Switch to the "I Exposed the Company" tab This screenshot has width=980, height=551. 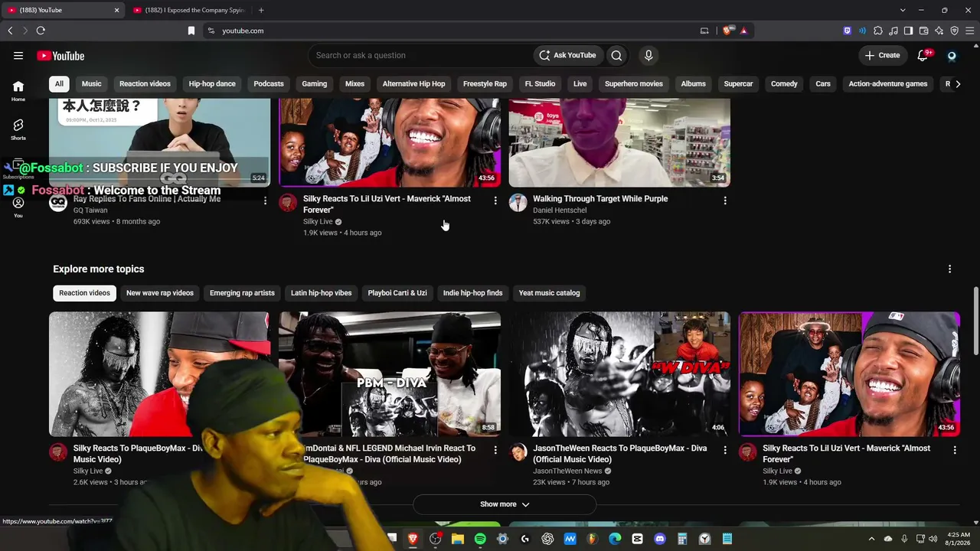tap(190, 10)
